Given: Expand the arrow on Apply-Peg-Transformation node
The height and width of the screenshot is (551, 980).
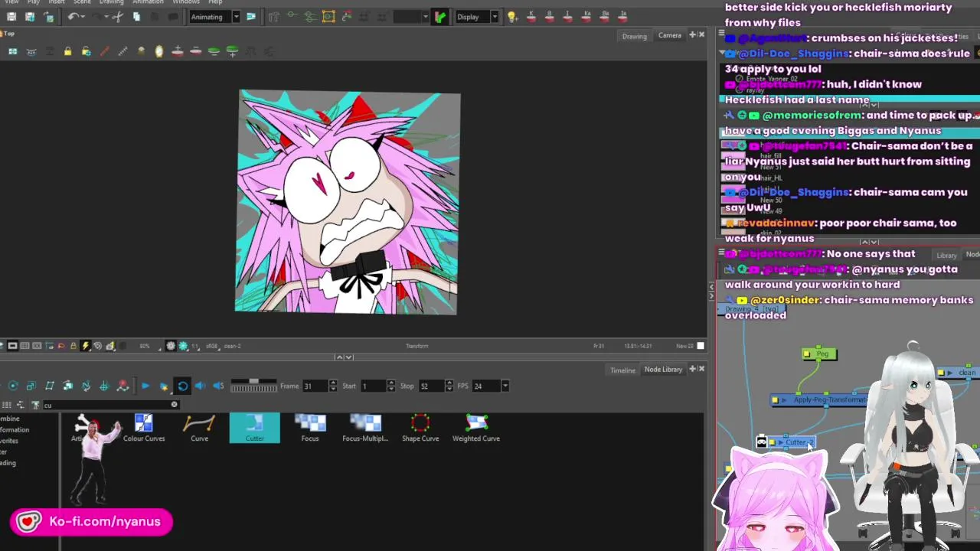Looking at the screenshot, I should coord(785,399).
